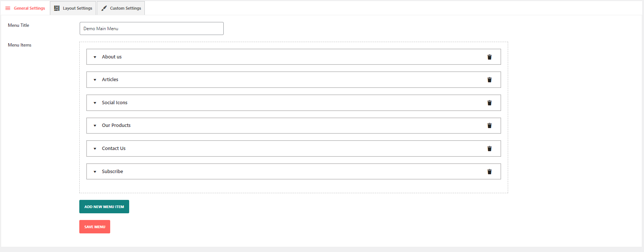Viewport: 644px width, 252px height.
Task: Click the trash icon for About us
Action: coord(489,57)
